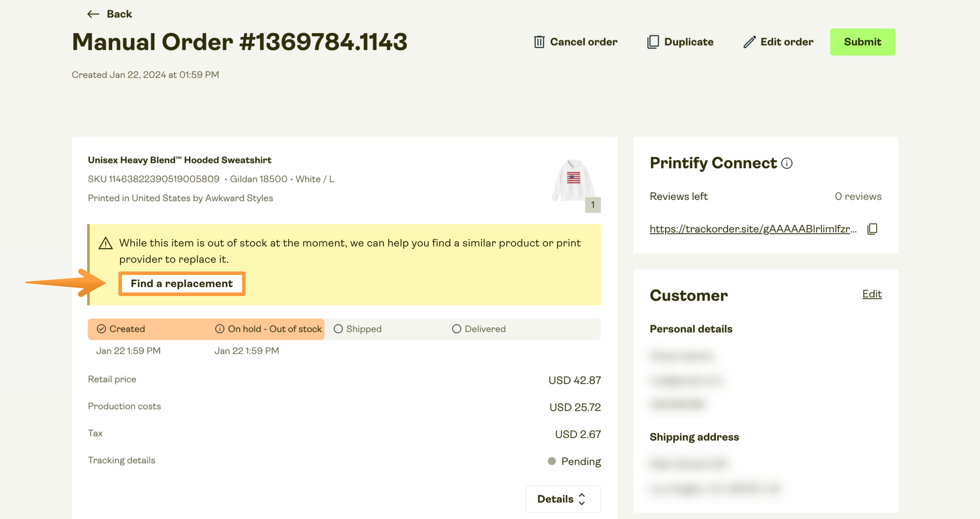Image resolution: width=980 pixels, height=519 pixels.
Task: Click the Edit order pencil icon
Action: click(x=749, y=42)
